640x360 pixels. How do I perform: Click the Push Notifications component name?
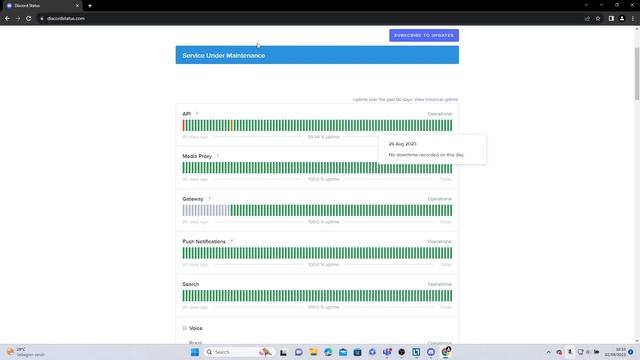pyautogui.click(x=204, y=242)
